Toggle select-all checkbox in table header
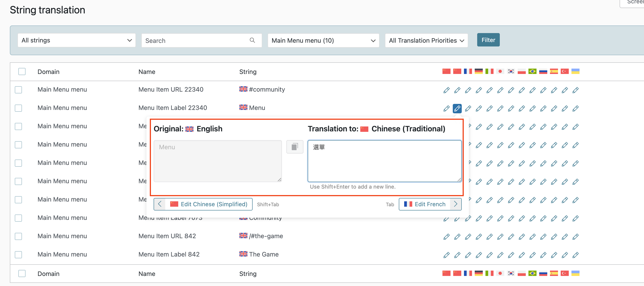Image resolution: width=644 pixels, height=286 pixels. (x=22, y=72)
